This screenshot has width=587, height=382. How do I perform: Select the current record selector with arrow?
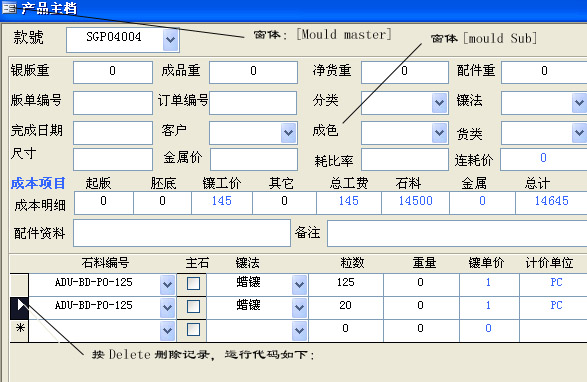[19, 308]
